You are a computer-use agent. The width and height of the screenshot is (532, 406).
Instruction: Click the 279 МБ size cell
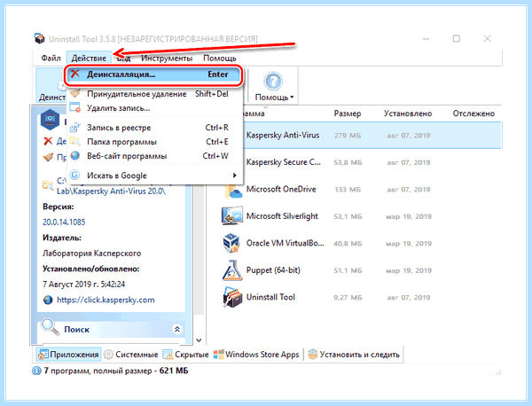pos(347,136)
